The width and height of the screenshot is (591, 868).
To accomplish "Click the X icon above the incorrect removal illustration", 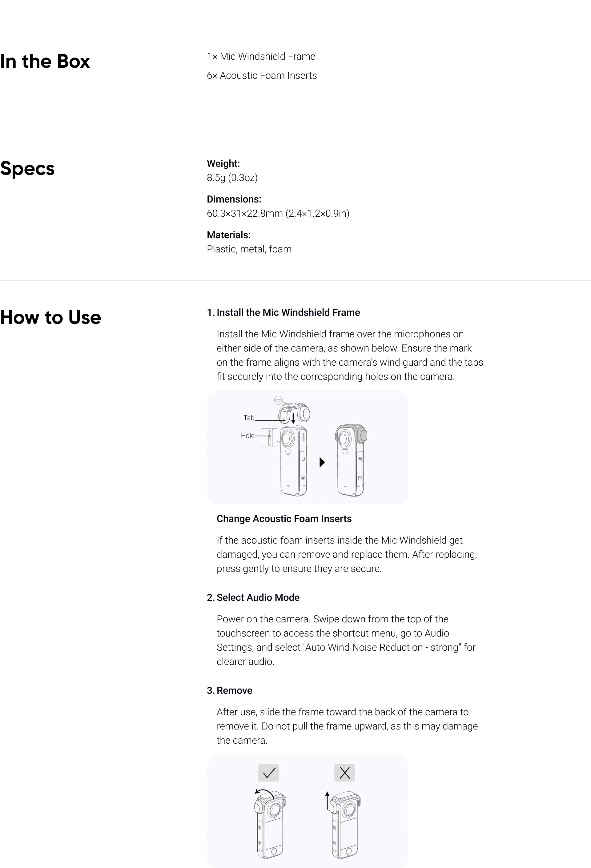I will [x=344, y=772].
